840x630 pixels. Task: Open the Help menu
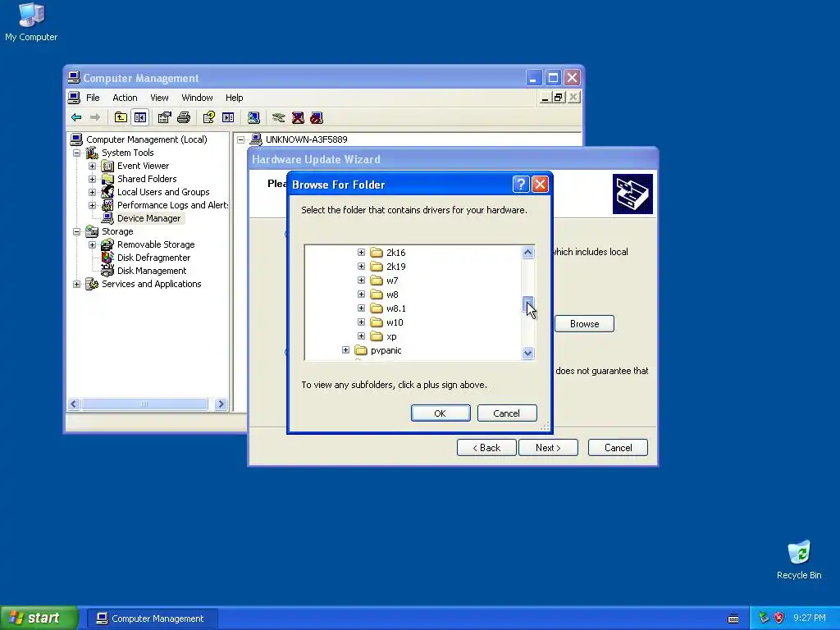point(234,98)
